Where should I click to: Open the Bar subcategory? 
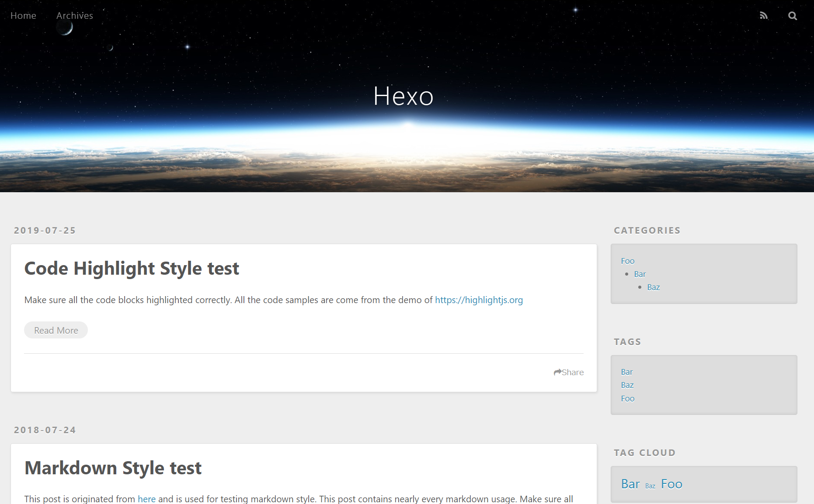pyautogui.click(x=640, y=274)
